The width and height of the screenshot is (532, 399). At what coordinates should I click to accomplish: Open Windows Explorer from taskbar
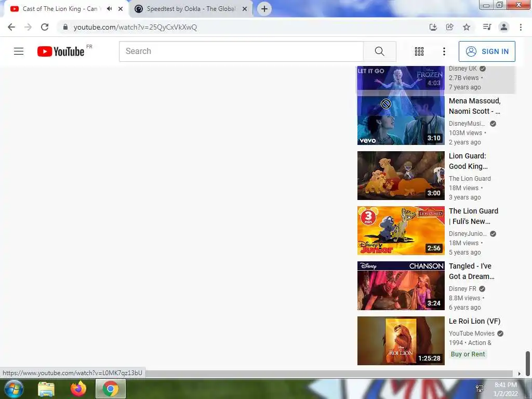(46, 389)
